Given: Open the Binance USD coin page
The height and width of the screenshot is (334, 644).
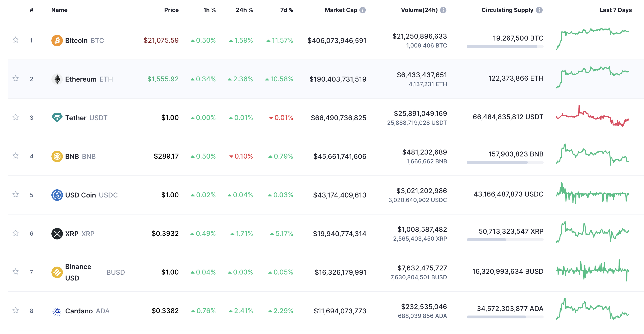Looking at the screenshot, I should pos(95,272).
